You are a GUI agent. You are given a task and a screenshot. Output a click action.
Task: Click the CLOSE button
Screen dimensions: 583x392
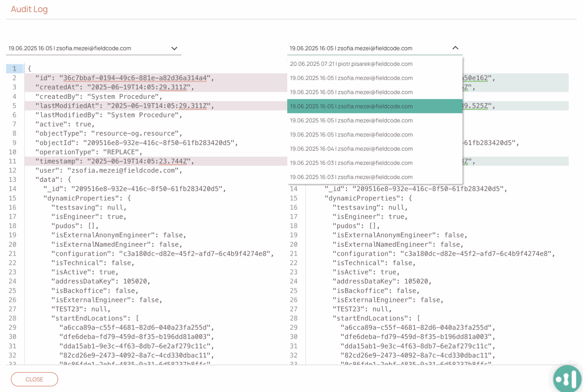coord(34,379)
